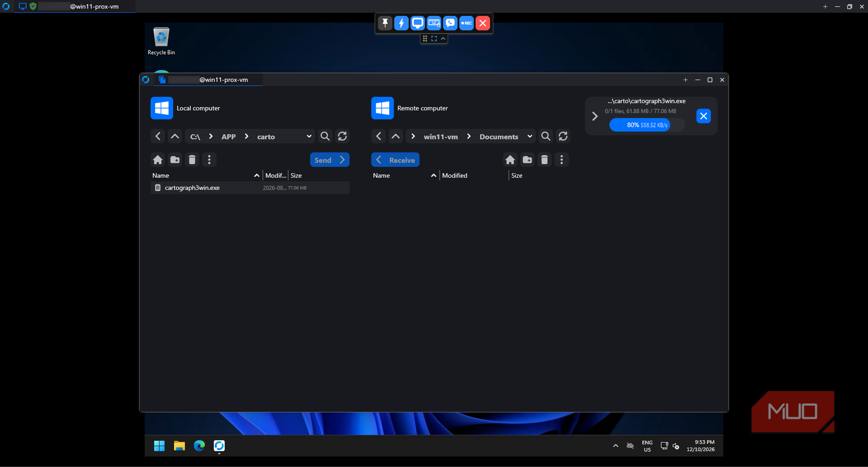Open display settings in the session toolbar

pyautogui.click(x=418, y=23)
